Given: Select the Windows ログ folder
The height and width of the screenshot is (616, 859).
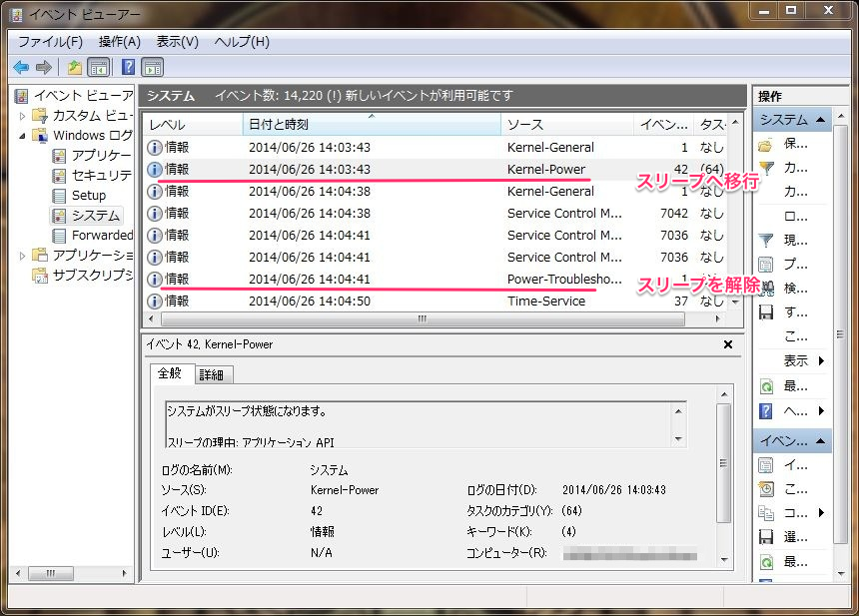Looking at the screenshot, I should (x=83, y=135).
